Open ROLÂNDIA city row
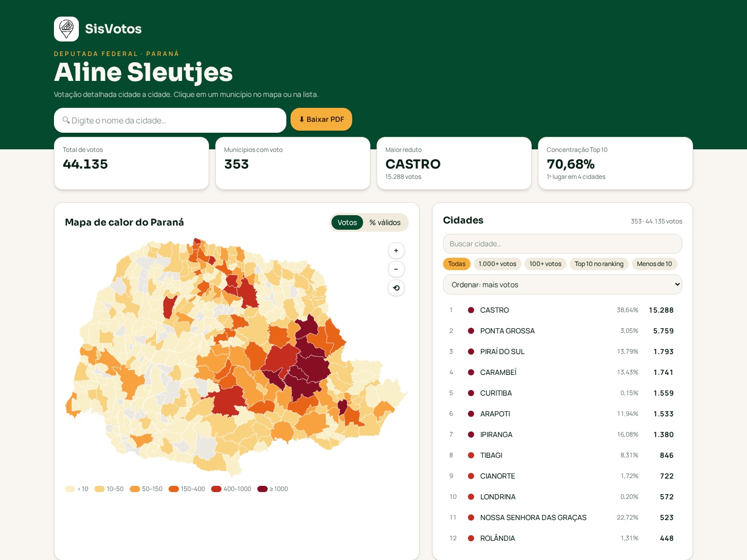Screen dimensions: 747x560 562,538
